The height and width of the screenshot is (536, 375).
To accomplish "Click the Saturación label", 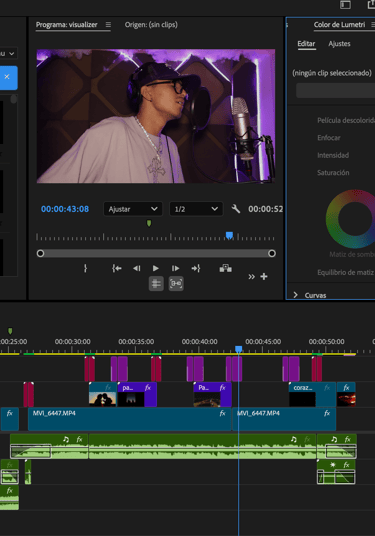I will click(x=333, y=173).
